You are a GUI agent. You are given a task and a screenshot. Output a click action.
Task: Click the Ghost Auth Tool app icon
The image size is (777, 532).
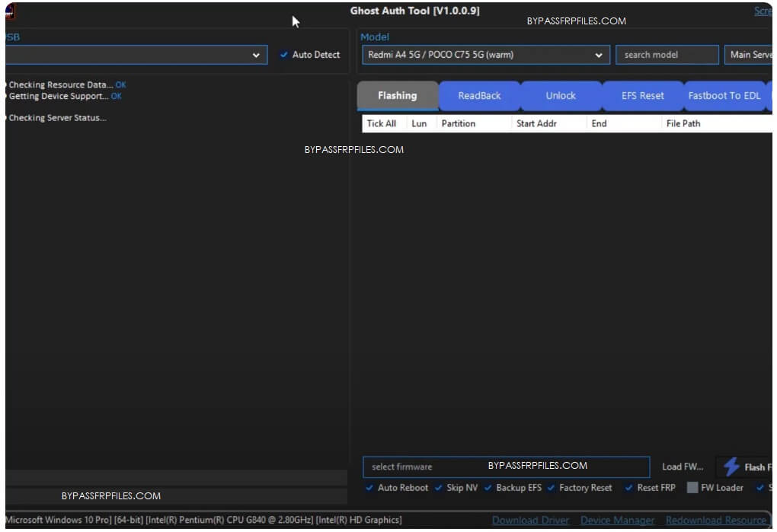10,11
